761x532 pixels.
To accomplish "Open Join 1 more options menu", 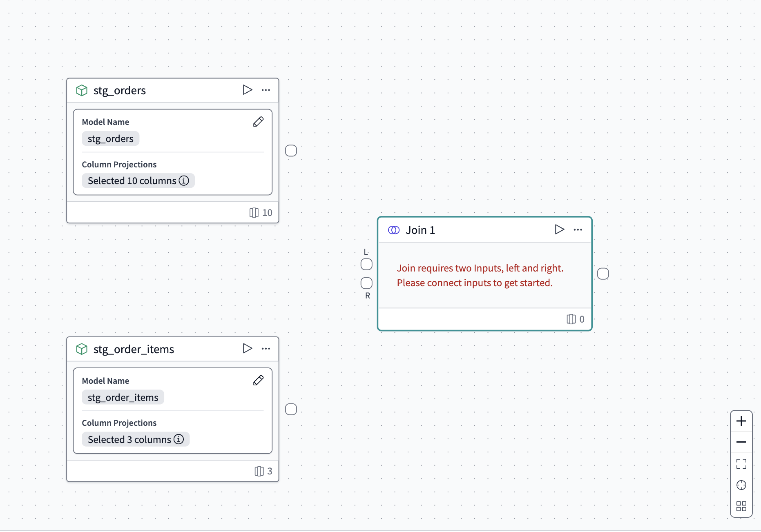I will click(x=578, y=230).
